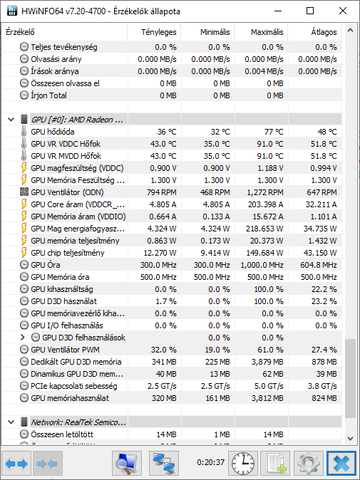Screen dimensions: 360x480
Task: Open sensor settings gear icon
Action: tap(308, 463)
